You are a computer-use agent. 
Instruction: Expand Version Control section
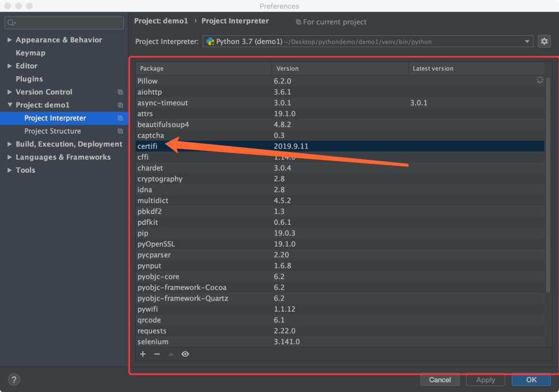pyautogui.click(x=10, y=92)
